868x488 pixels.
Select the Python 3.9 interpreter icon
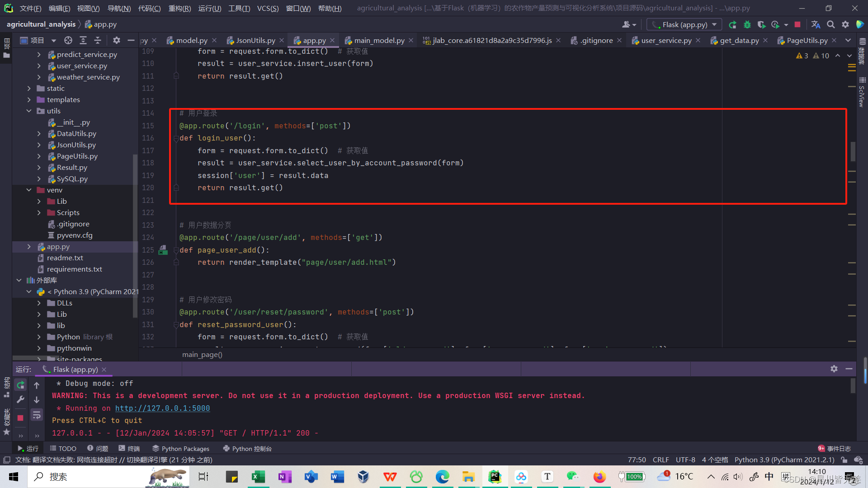41,291
